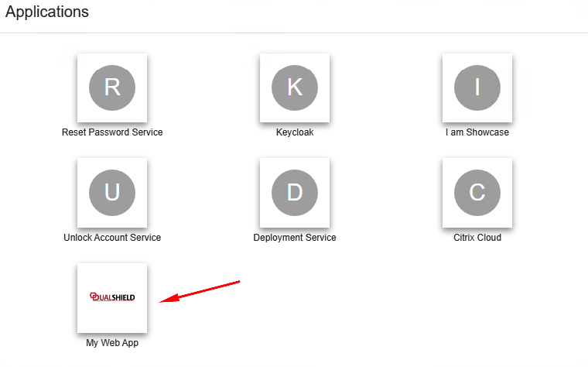Screen dimensions: 588x367
Task: Click the 'Citrix Cloud' caption text
Action: pyautogui.click(x=477, y=238)
